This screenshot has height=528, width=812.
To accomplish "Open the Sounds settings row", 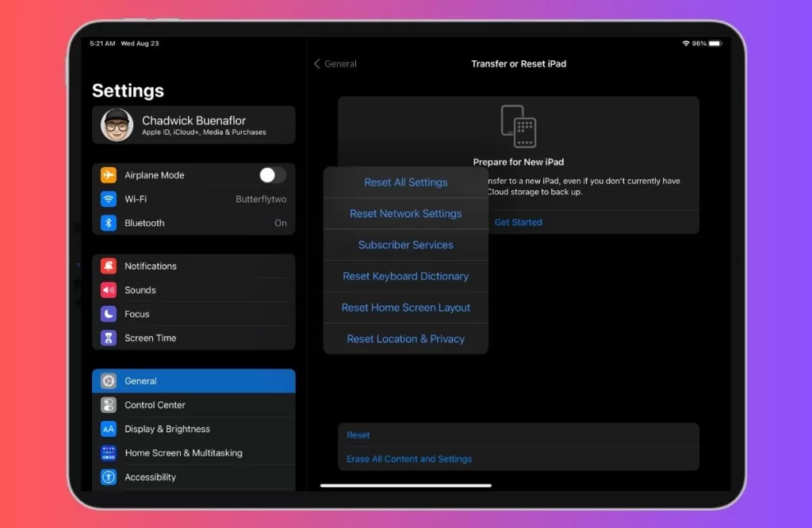I will point(193,290).
